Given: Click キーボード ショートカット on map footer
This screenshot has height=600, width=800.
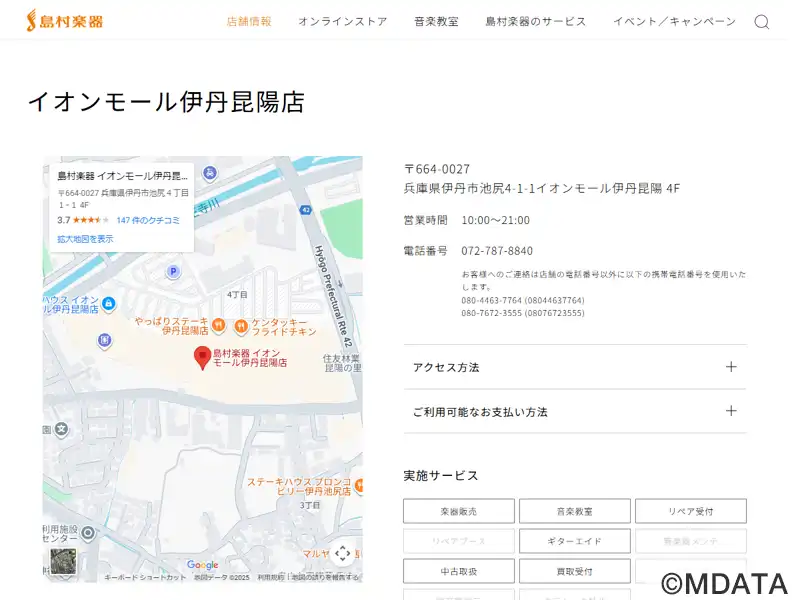Looking at the screenshot, I should click(145, 578).
